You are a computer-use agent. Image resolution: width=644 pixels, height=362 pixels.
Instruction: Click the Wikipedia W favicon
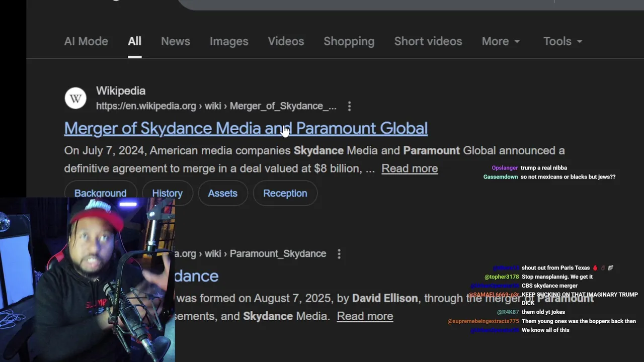pyautogui.click(x=75, y=98)
